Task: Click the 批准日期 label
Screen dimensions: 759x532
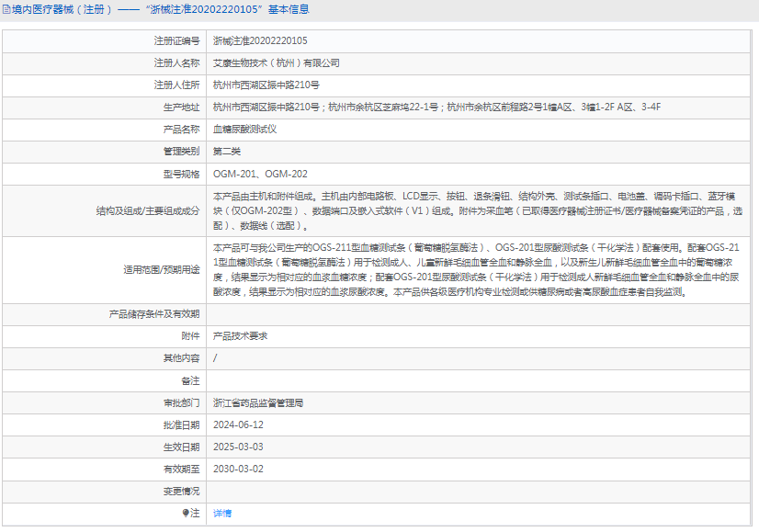Action: (181, 425)
